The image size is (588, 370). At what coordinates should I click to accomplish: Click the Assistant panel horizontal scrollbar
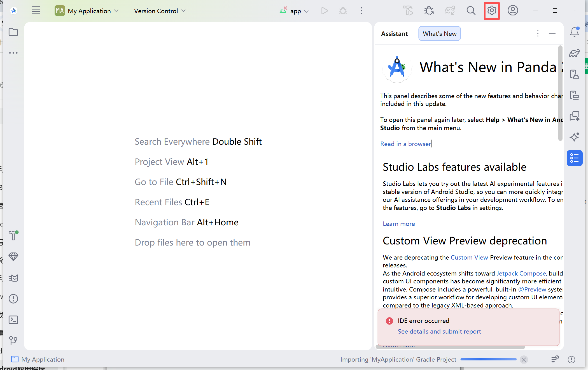[x=450, y=347]
